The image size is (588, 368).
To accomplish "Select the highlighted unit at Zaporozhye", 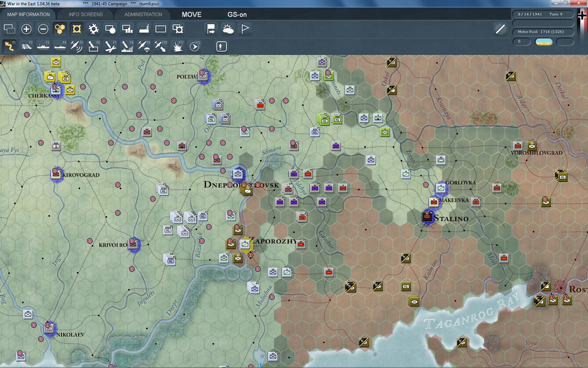I will pyautogui.click(x=245, y=244).
